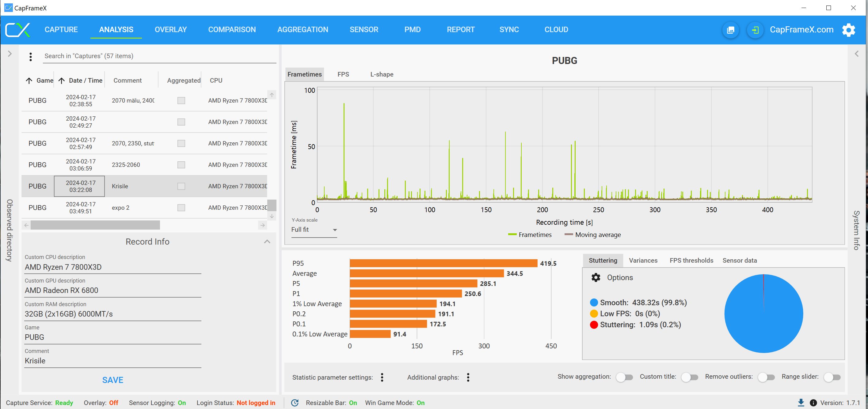The height and width of the screenshot is (409, 868).
Task: Open statistic parameter settings dots menu
Action: click(x=382, y=377)
